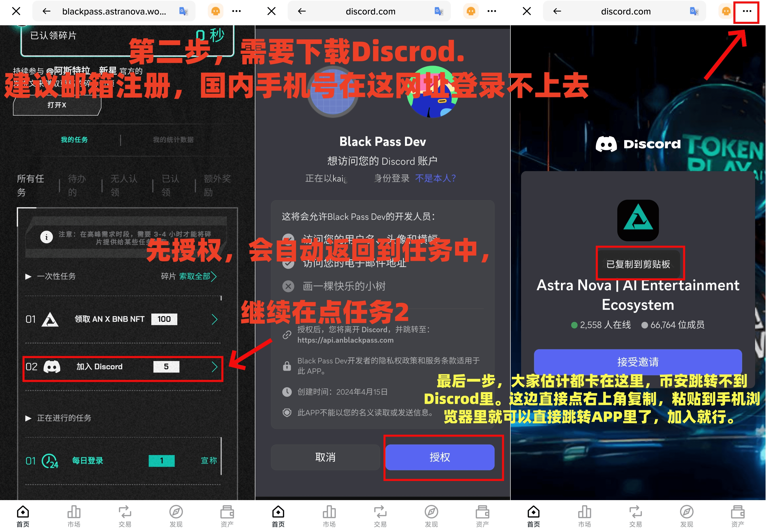Tap 市场 in the middle panel's bottom bar
The height and width of the screenshot is (532, 766).
(329, 516)
